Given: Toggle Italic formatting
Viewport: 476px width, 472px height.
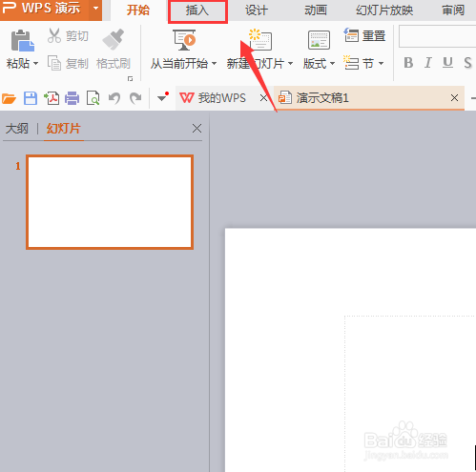Looking at the screenshot, I should click(428, 63).
